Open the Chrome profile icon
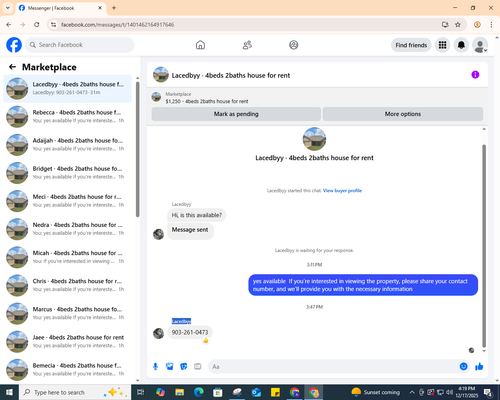 pyautogui.click(x=477, y=25)
